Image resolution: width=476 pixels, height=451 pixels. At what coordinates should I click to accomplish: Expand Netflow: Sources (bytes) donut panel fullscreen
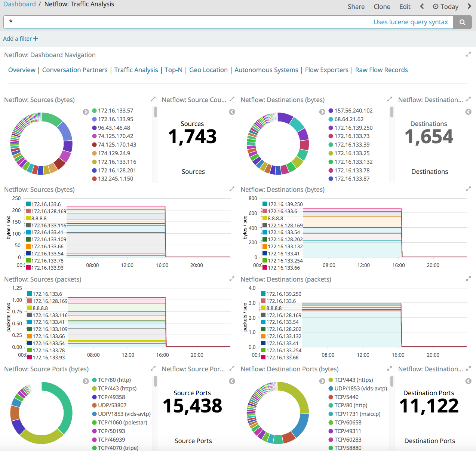coord(153,99)
